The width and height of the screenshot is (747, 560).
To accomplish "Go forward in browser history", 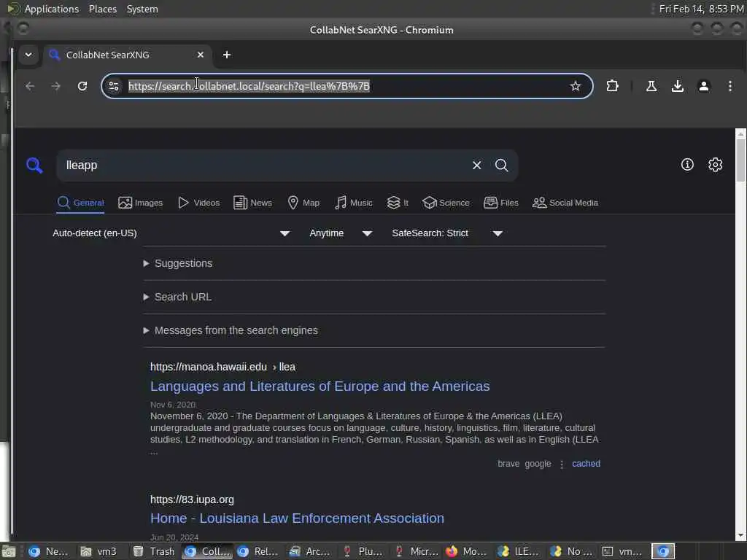I will pos(55,86).
